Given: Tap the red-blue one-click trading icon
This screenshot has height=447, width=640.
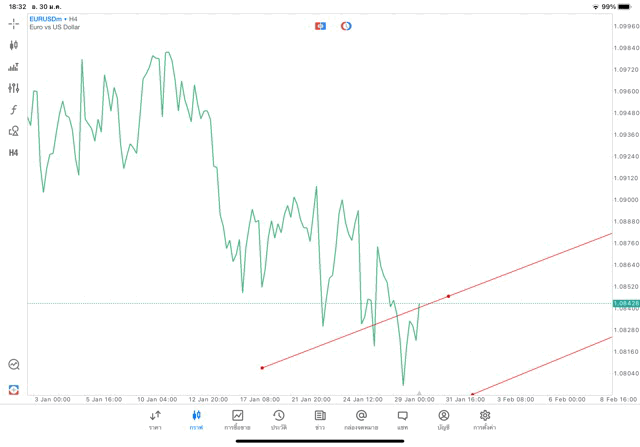Looking at the screenshot, I should [x=320, y=25].
